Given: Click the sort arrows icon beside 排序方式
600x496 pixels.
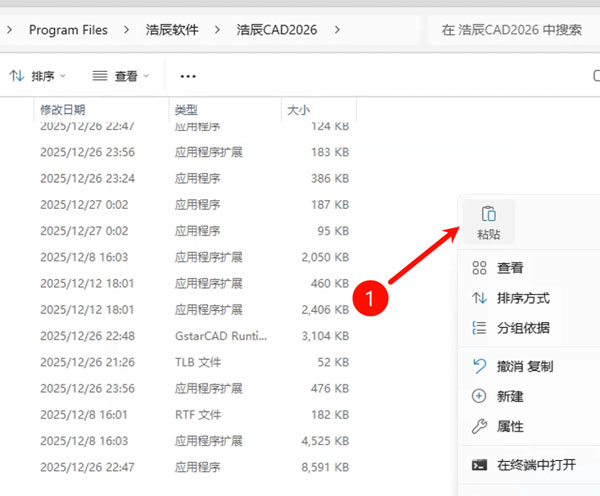Looking at the screenshot, I should [x=479, y=298].
